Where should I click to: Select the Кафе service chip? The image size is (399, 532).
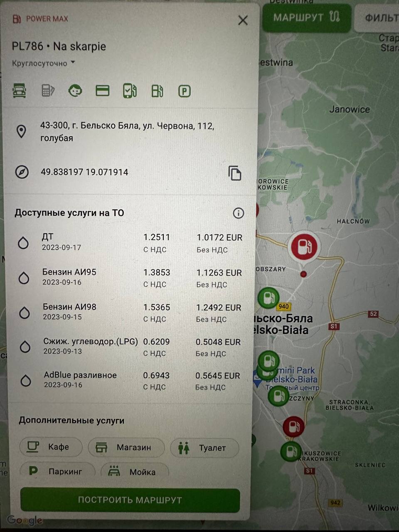click(51, 447)
